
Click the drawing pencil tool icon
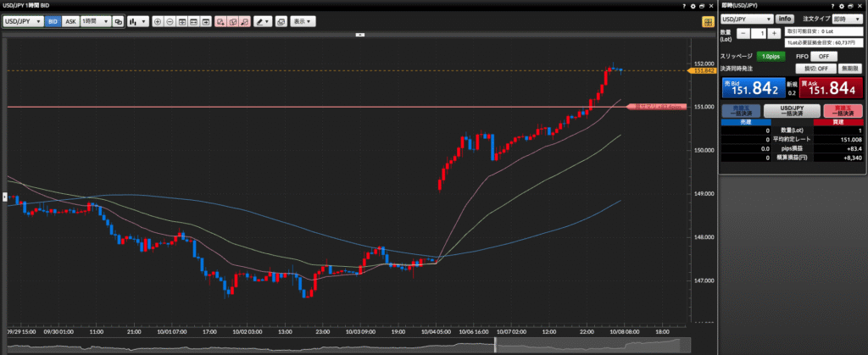click(263, 21)
